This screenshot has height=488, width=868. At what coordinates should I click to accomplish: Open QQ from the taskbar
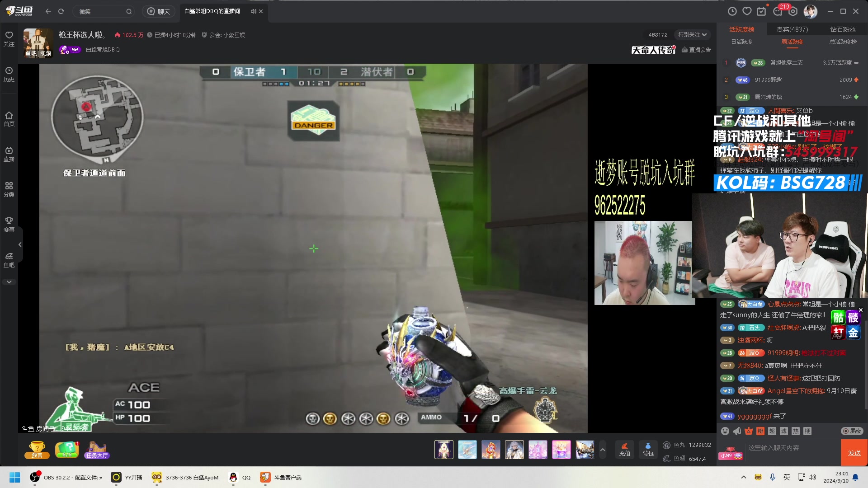pyautogui.click(x=240, y=477)
